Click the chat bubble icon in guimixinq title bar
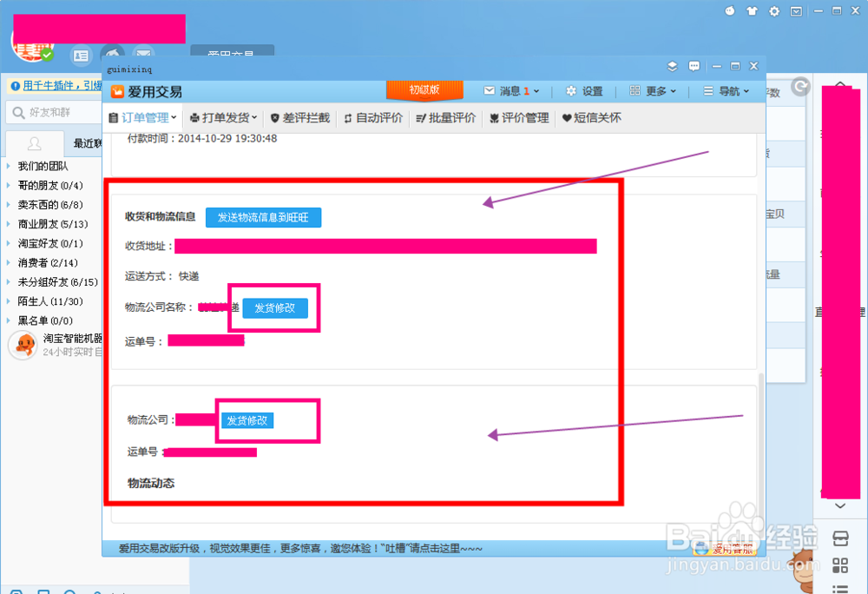This screenshot has width=868, height=594. click(x=694, y=66)
